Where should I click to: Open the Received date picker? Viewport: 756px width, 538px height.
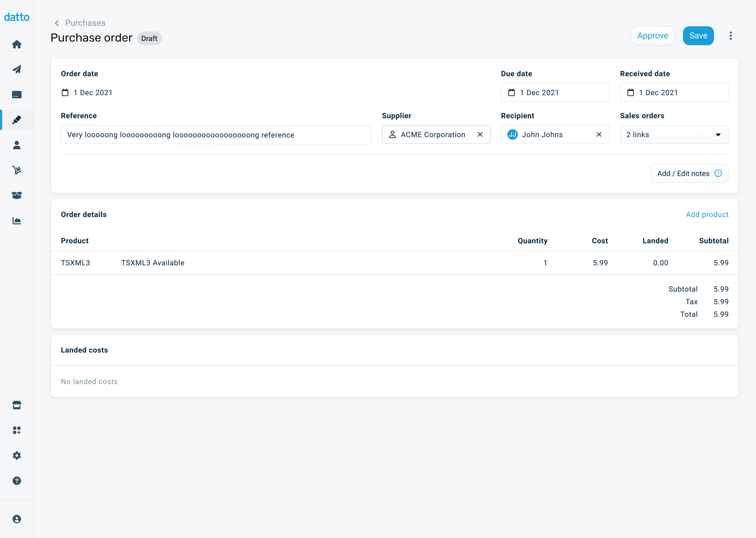[674, 92]
